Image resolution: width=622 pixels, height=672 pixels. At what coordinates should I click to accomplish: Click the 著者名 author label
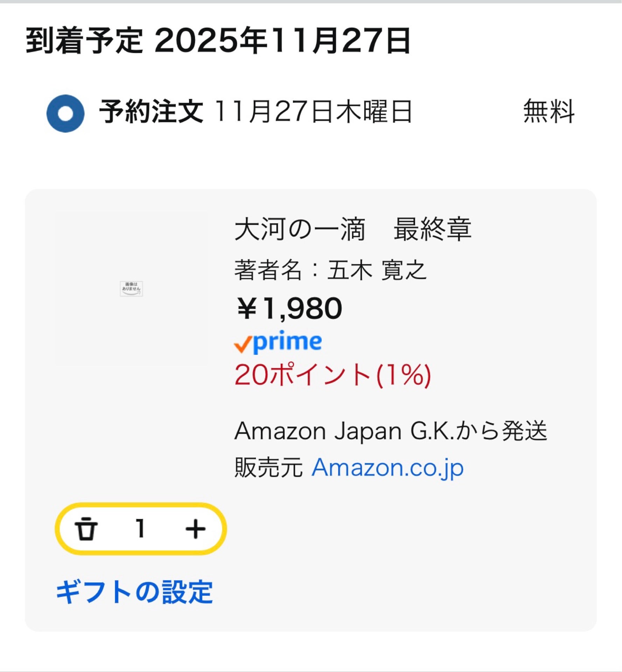[268, 270]
